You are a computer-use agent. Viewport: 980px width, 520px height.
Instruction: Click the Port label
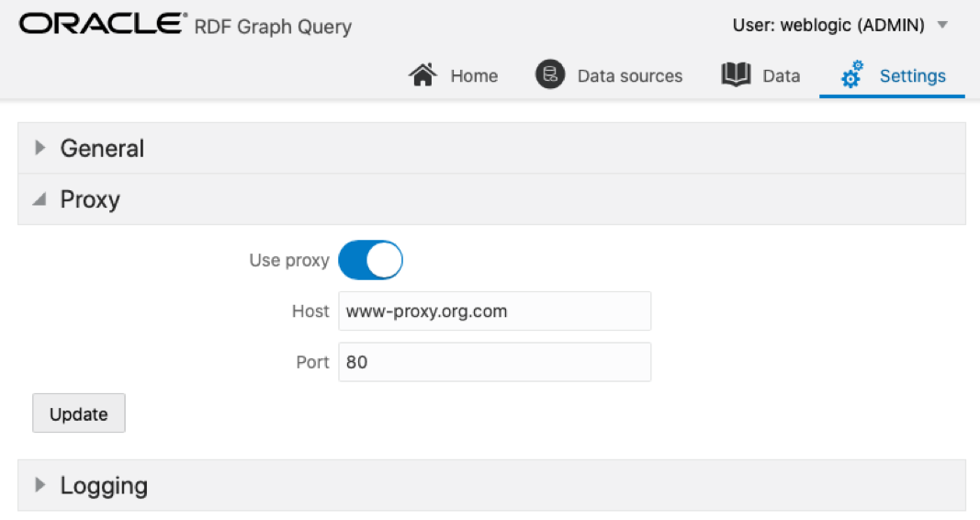(x=312, y=362)
